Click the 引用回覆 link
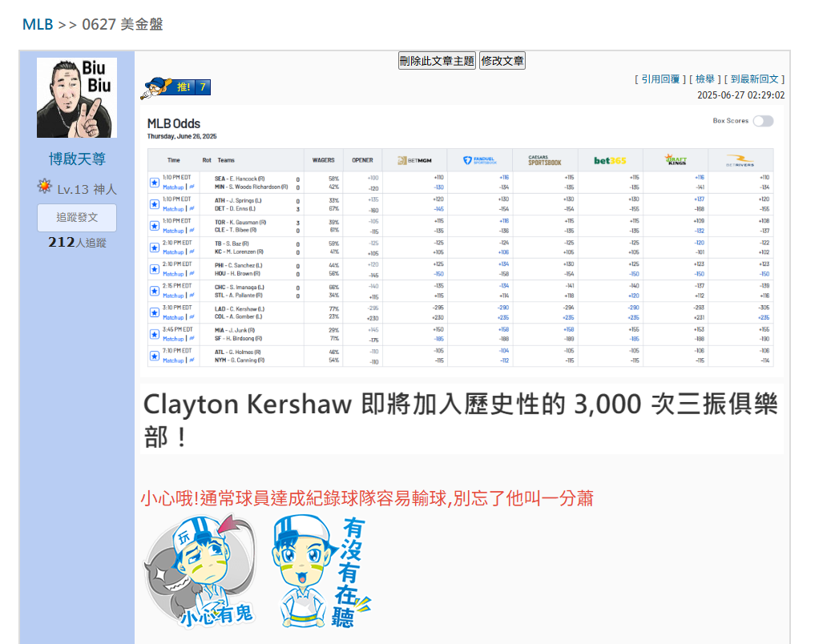835x644 pixels. point(660,79)
